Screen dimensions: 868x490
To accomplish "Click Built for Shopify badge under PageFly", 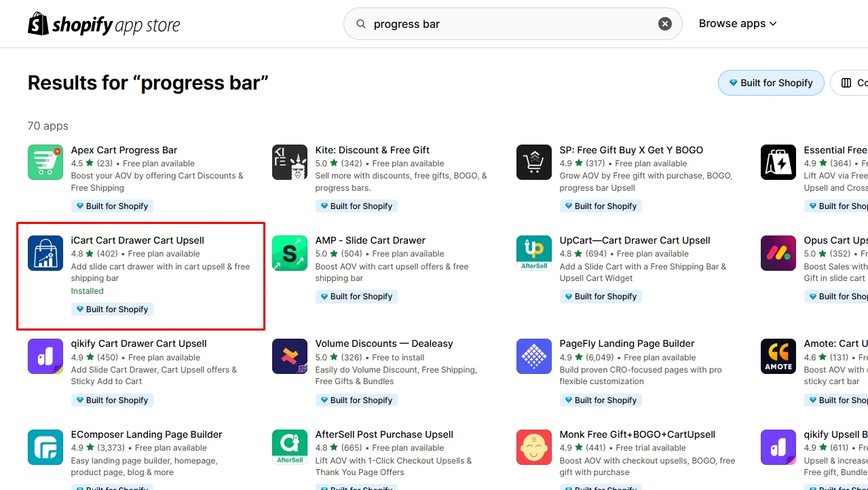I will 601,400.
